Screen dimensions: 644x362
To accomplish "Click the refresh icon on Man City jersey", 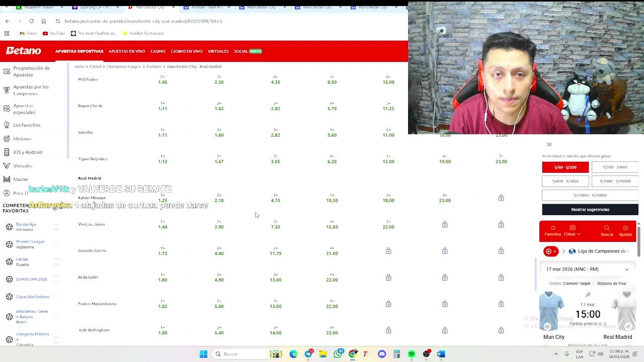I will 547,326.
